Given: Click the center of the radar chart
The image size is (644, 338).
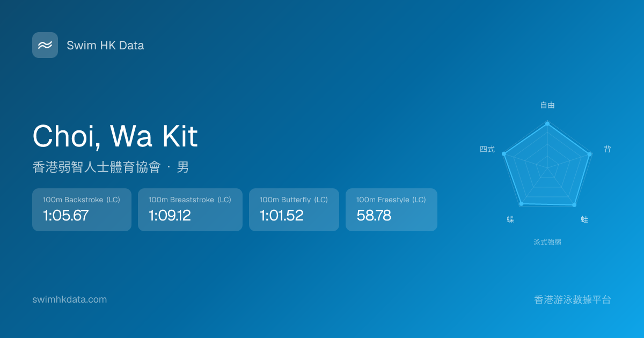Looking at the screenshot, I should click(x=547, y=169).
